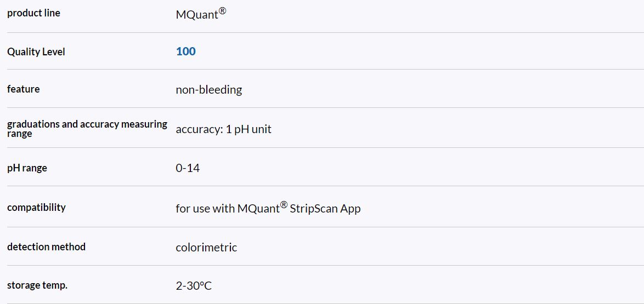Open the Quality Level 100 link
Viewport: 644px width, 304px height.
click(x=185, y=51)
